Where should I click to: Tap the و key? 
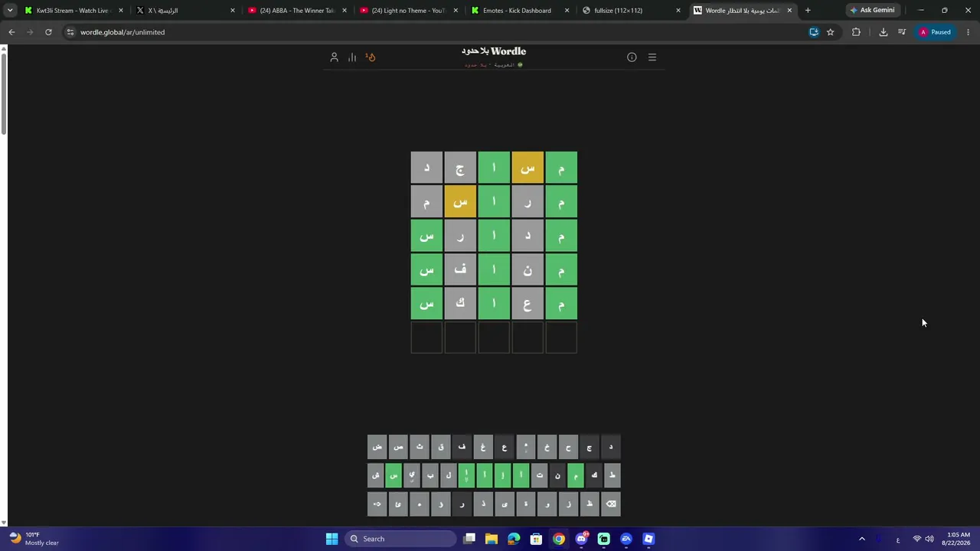[547, 504]
